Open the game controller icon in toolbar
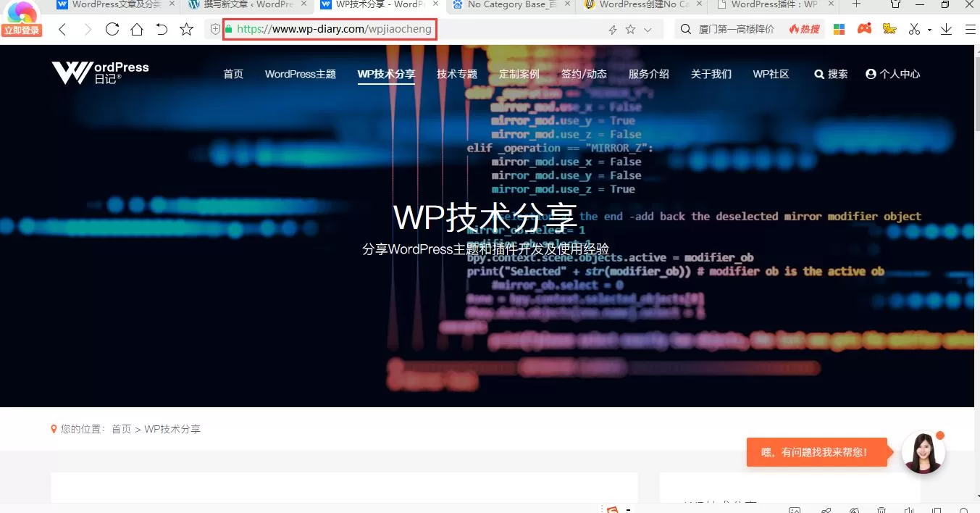This screenshot has height=513, width=980. [864, 30]
